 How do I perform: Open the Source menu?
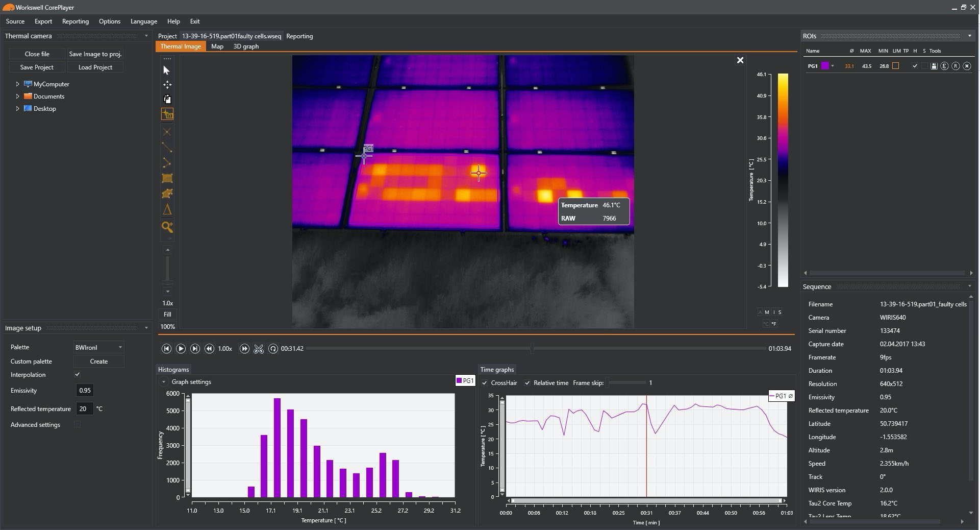(15, 21)
